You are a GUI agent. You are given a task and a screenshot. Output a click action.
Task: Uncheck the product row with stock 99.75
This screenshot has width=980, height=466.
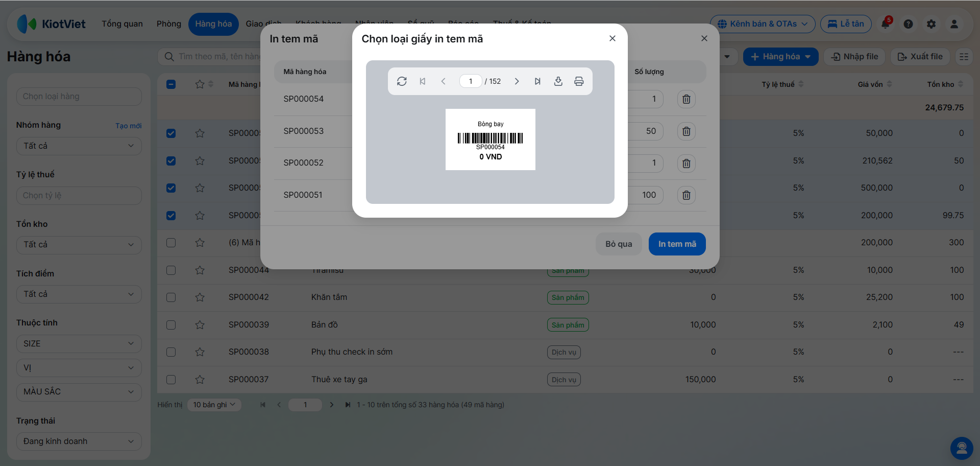click(x=171, y=216)
